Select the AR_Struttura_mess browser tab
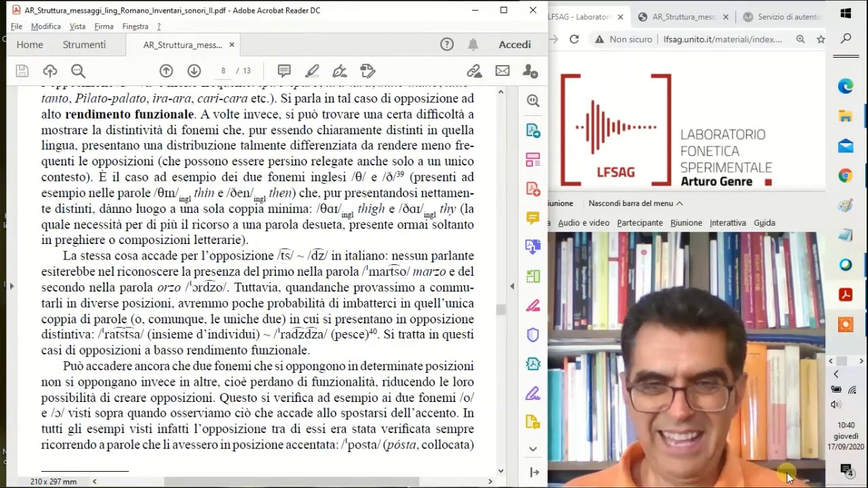This screenshot has width=868, height=488. (x=684, y=17)
